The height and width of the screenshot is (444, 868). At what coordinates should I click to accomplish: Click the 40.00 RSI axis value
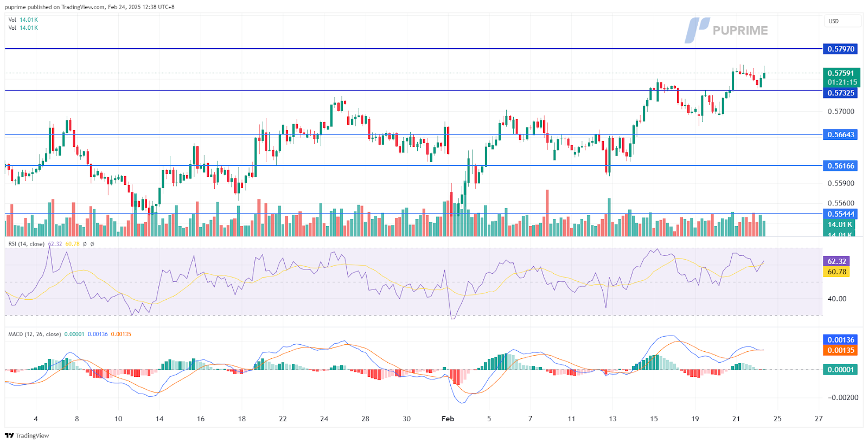pyautogui.click(x=837, y=298)
